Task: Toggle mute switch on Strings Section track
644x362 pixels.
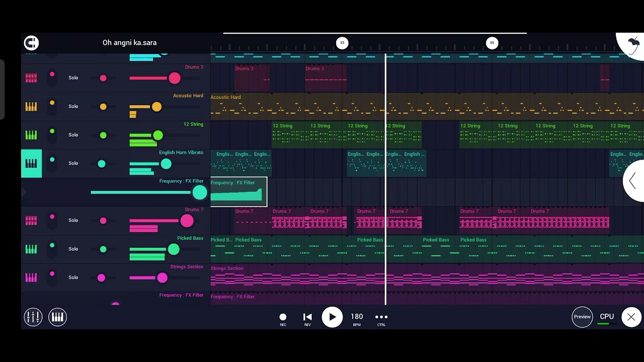Action: point(52,277)
